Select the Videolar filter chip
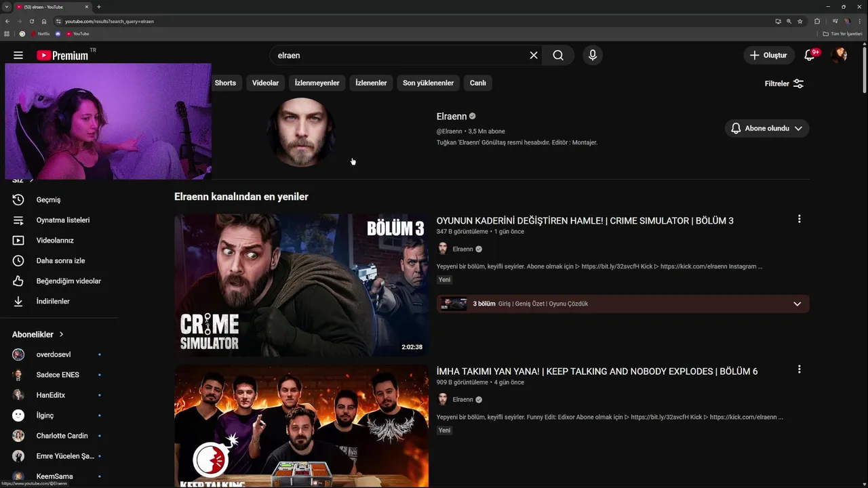This screenshot has height=488, width=868. (265, 83)
